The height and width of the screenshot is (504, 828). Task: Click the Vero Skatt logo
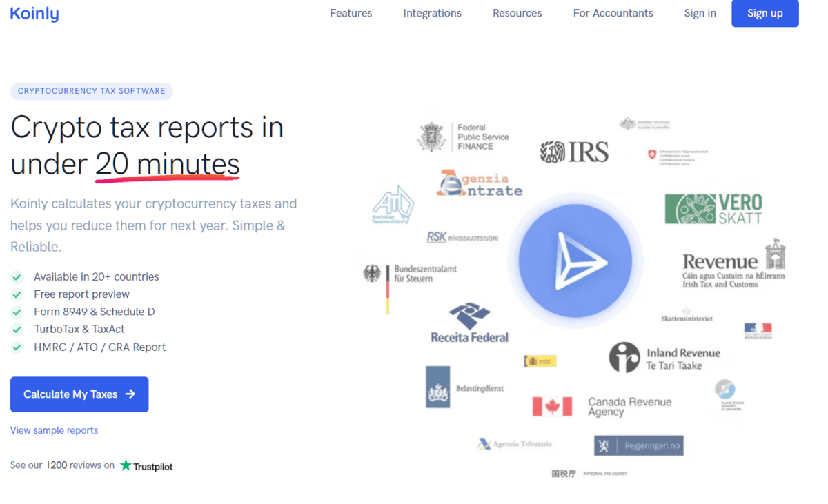tap(713, 209)
